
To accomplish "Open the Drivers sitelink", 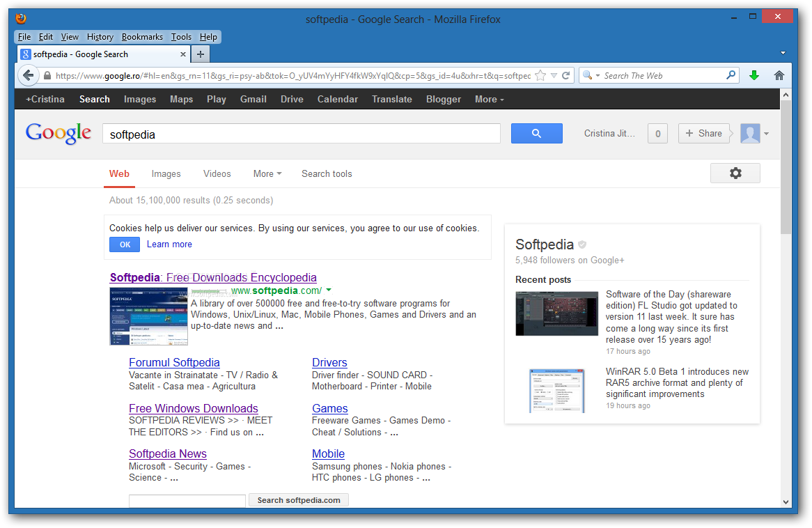I will (x=329, y=362).
